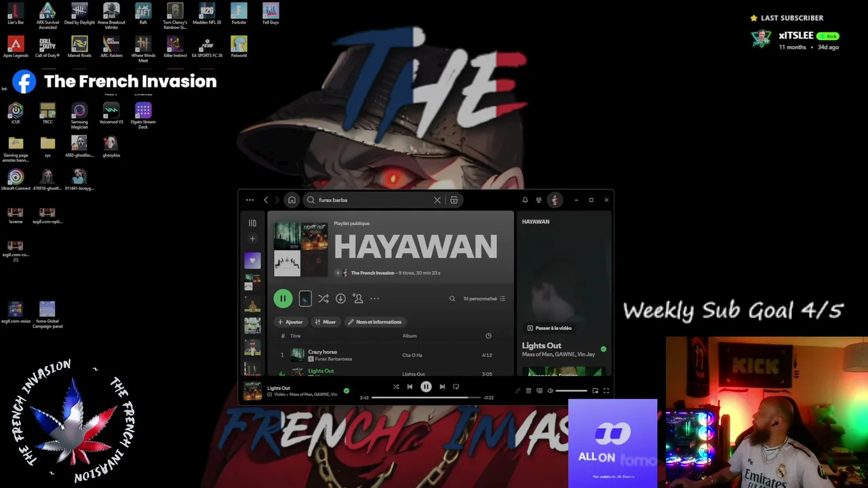Open Spotify home page

point(292,200)
